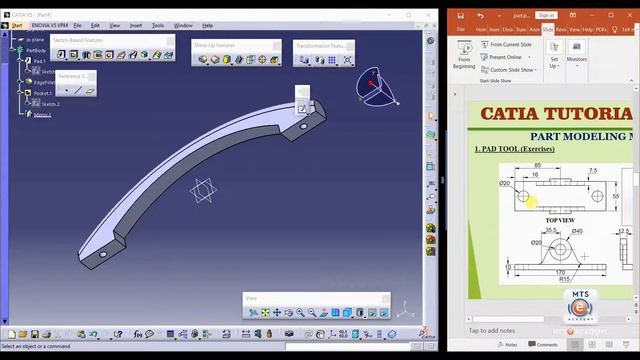The height and width of the screenshot is (360, 640).
Task: Click the Undo icon in CATIA bottom toolbar
Action: coord(93,334)
